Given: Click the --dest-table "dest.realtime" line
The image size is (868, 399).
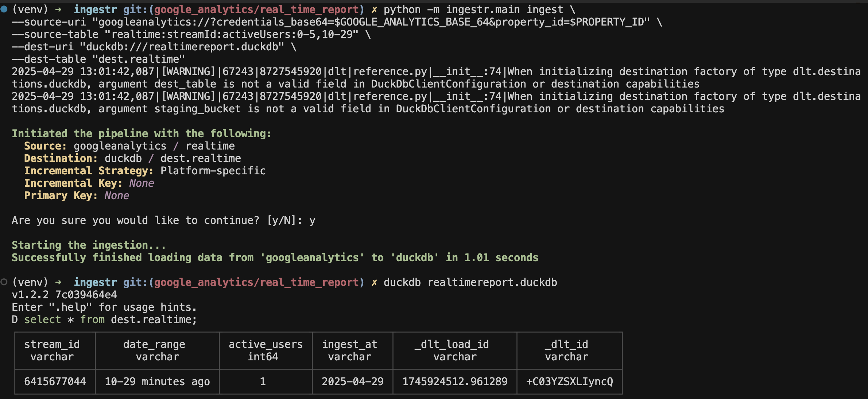Looking at the screenshot, I should click(x=98, y=59).
